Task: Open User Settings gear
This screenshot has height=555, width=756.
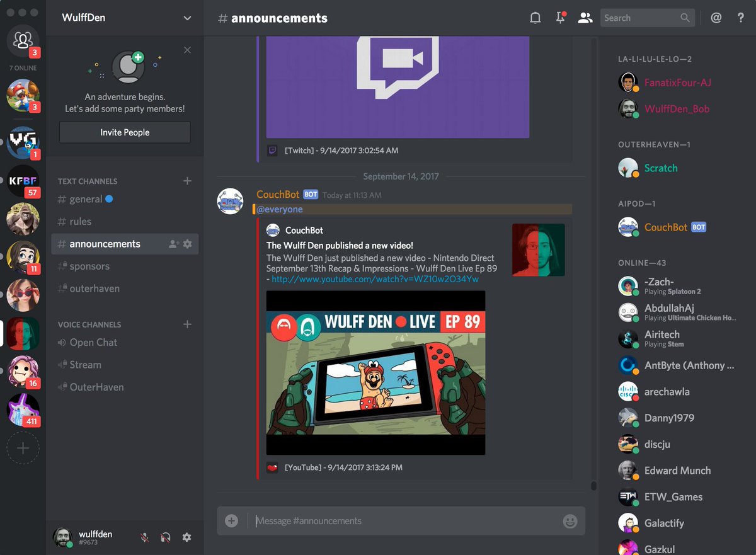Action: 186,537
